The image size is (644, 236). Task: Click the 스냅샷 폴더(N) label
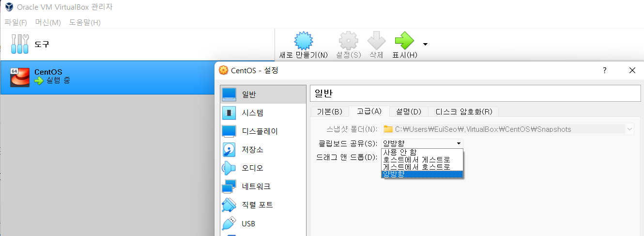click(x=352, y=129)
